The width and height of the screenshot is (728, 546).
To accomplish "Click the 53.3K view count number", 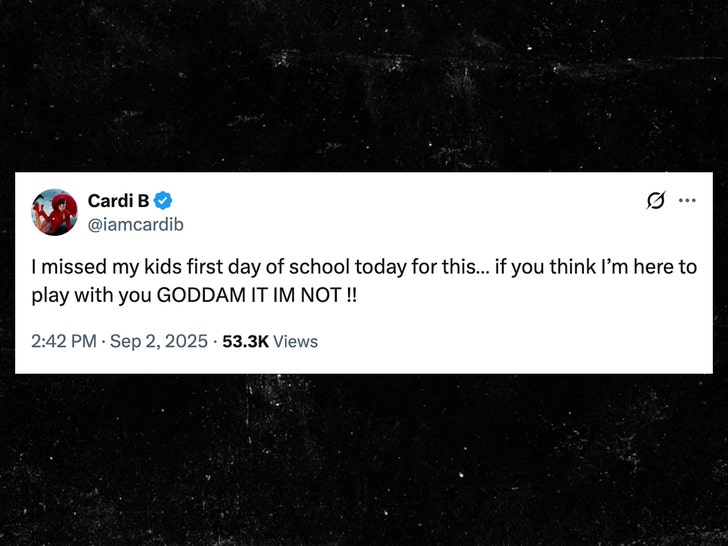I will coord(245,342).
